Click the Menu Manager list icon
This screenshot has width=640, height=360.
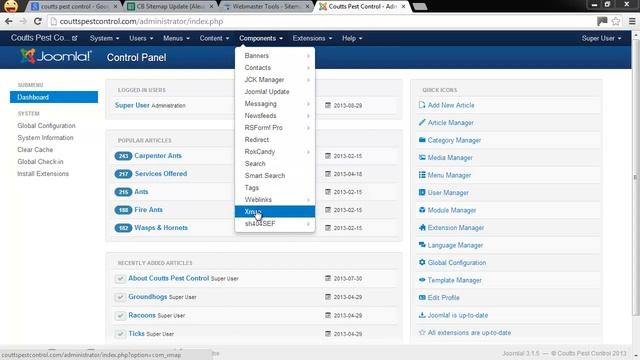(422, 175)
